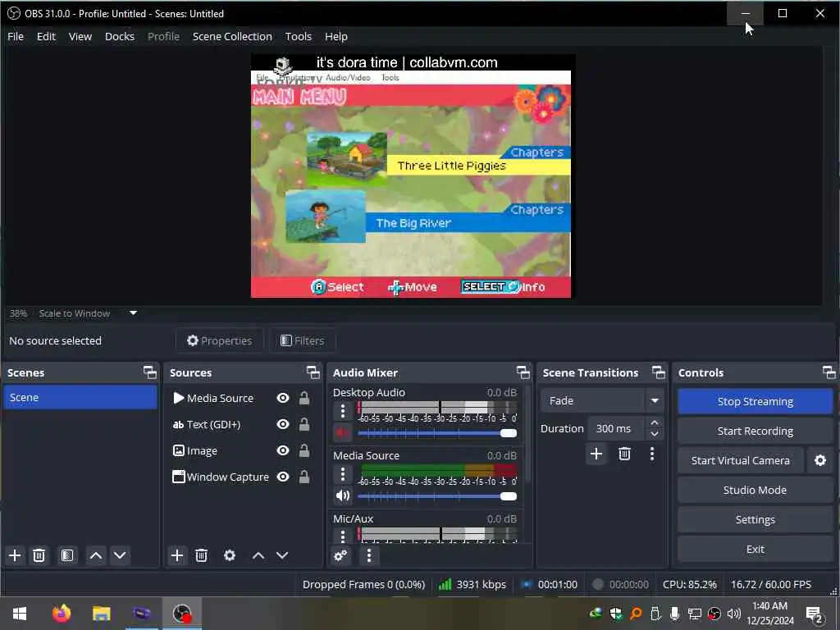Screen dimensions: 840x630
Task: Toggle visibility of Text (GDI+) source
Action: pyautogui.click(x=283, y=424)
